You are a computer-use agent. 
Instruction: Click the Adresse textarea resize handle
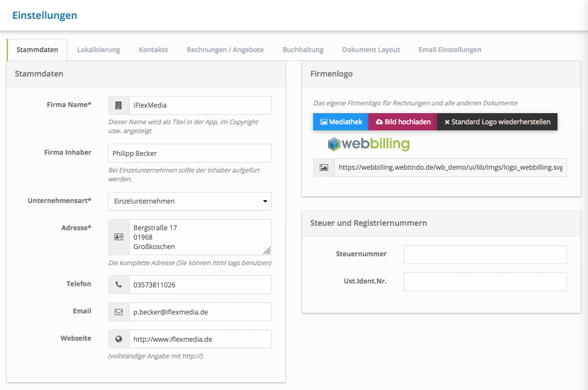pyautogui.click(x=267, y=251)
